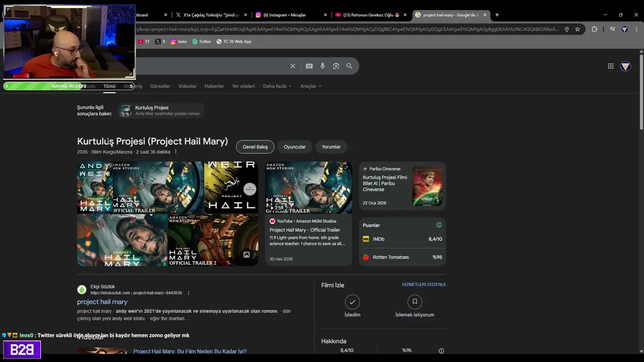Open the Futbin bookmark
This screenshot has height=362, width=644.
[202, 42]
